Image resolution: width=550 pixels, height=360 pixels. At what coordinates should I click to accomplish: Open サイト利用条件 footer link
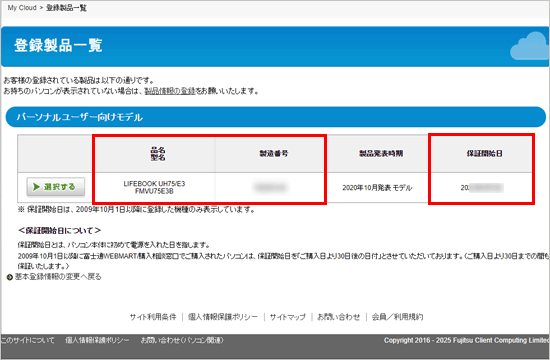[x=153, y=317]
